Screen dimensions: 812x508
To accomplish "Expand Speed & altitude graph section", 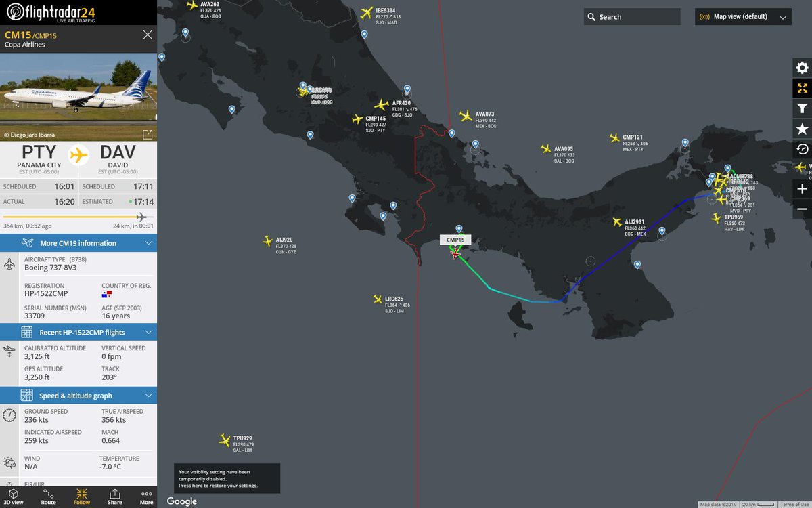I will [x=78, y=396].
